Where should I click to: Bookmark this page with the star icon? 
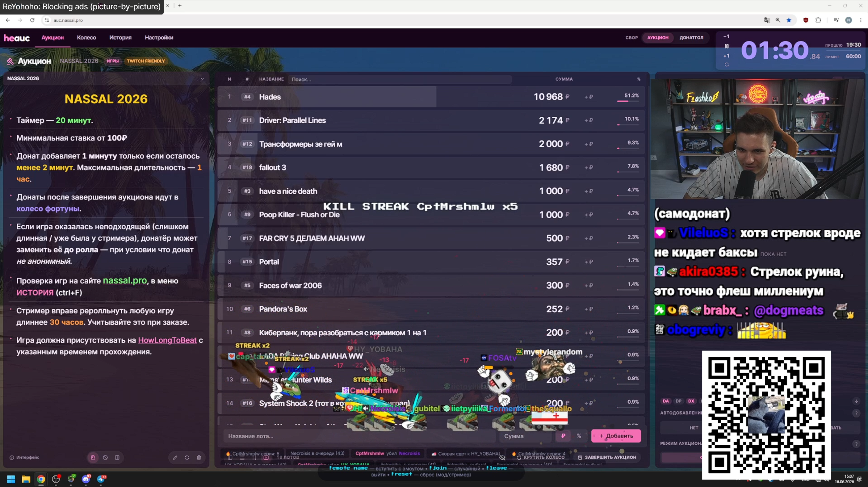(789, 20)
